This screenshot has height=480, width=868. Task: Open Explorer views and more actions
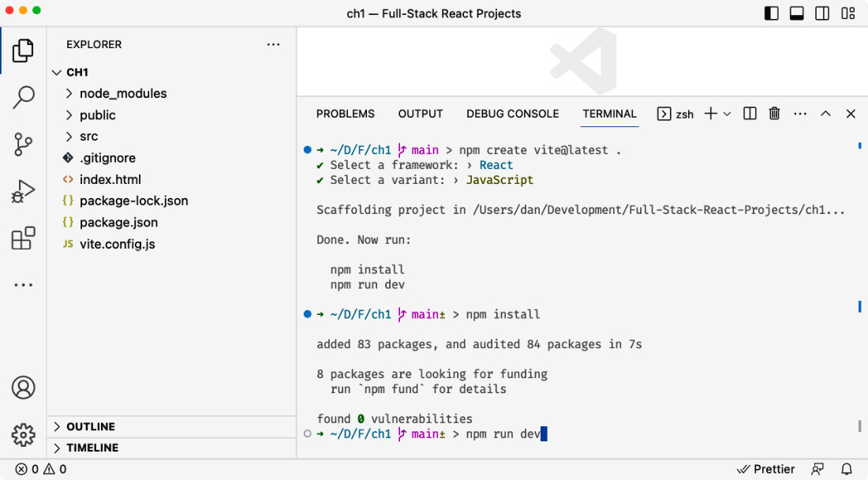(x=274, y=44)
